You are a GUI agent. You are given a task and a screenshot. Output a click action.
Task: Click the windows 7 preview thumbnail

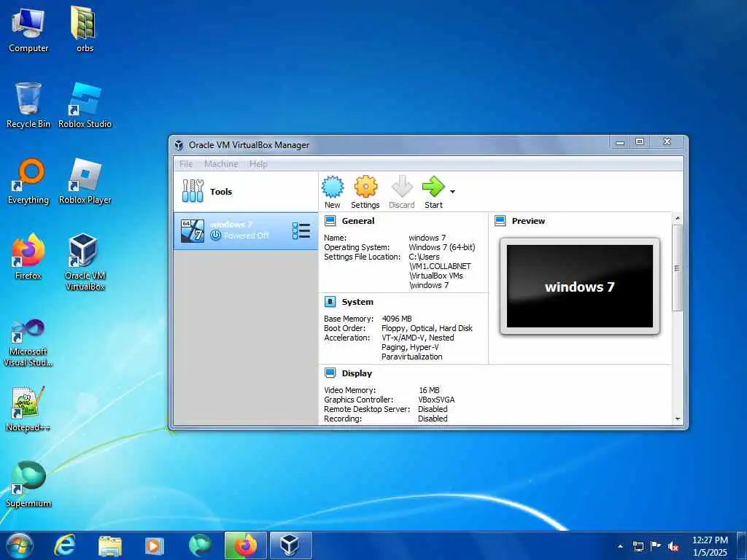[580, 286]
